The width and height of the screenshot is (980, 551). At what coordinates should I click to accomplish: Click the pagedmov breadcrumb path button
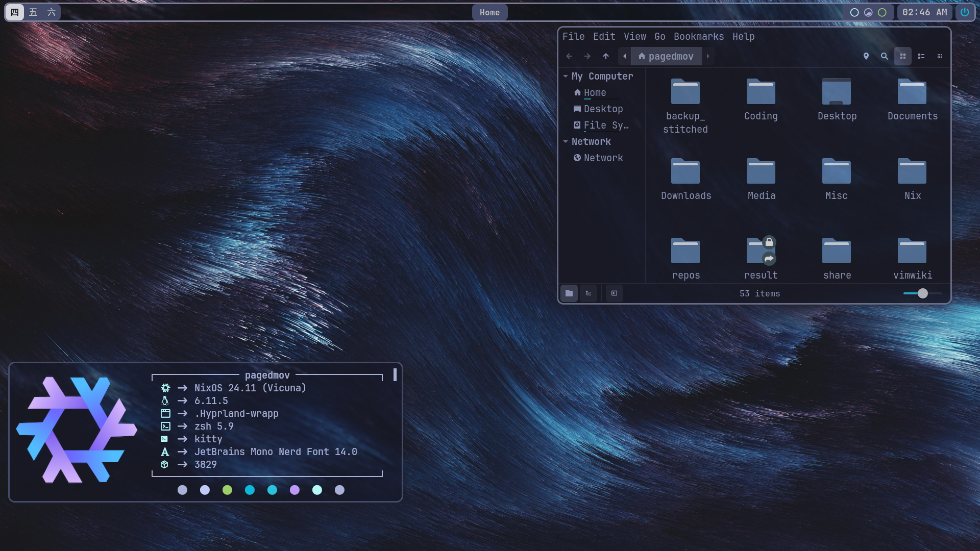click(x=666, y=56)
